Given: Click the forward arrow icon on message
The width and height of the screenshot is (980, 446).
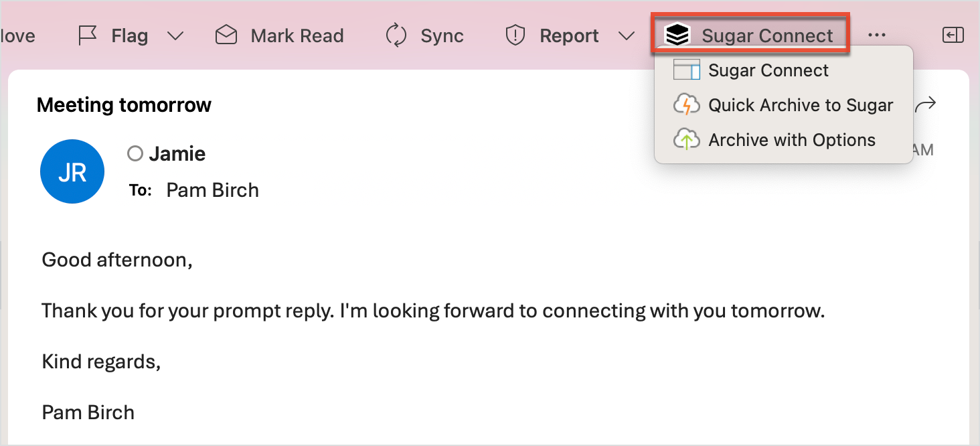Looking at the screenshot, I should tap(925, 104).
